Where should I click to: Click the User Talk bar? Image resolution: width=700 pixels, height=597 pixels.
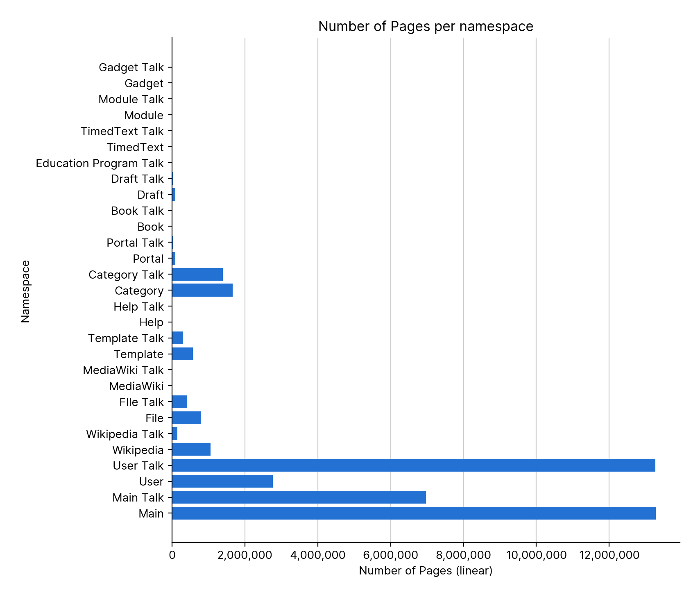point(414,465)
